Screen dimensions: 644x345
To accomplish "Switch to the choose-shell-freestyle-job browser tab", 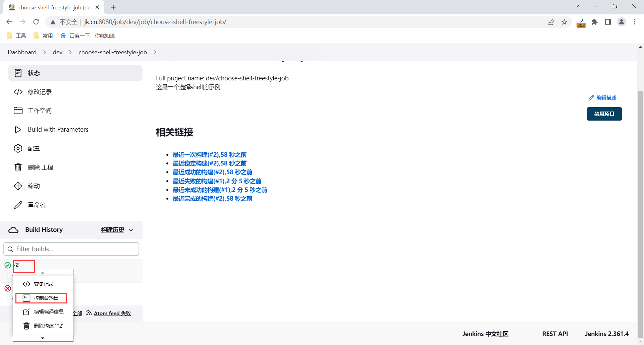I will coord(54,7).
